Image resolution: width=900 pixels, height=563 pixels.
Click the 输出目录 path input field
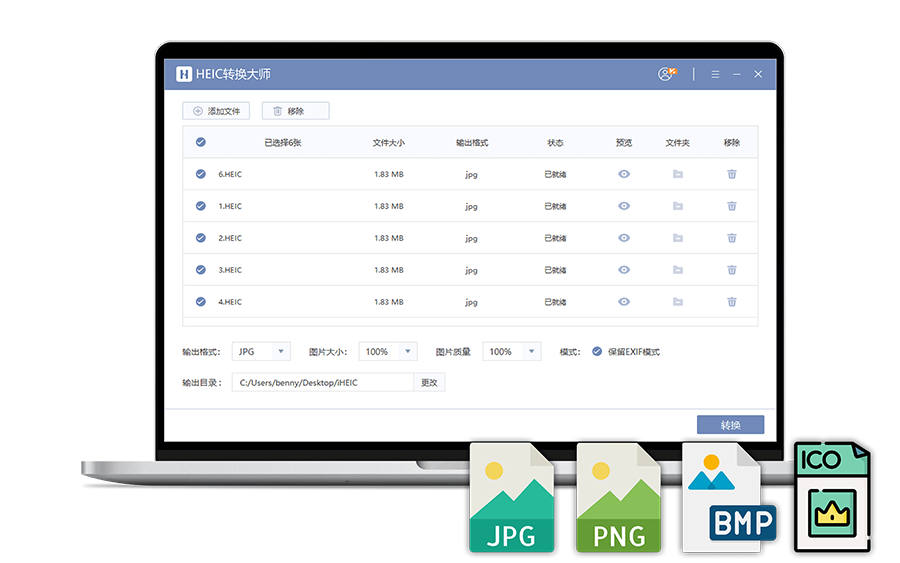pos(322,382)
